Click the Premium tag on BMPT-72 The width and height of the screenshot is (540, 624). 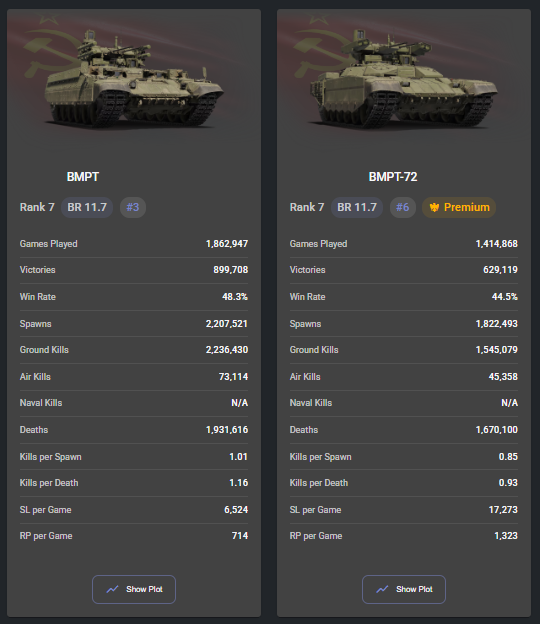pyautogui.click(x=459, y=207)
